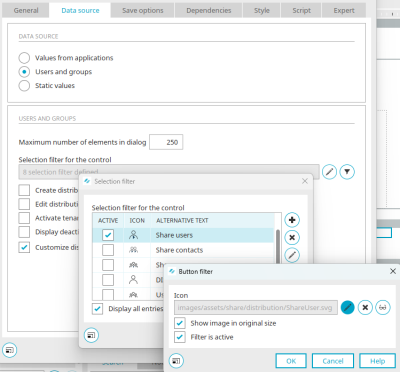Select the Share users row text
Screen dimensions: 400x372
(x=174, y=235)
